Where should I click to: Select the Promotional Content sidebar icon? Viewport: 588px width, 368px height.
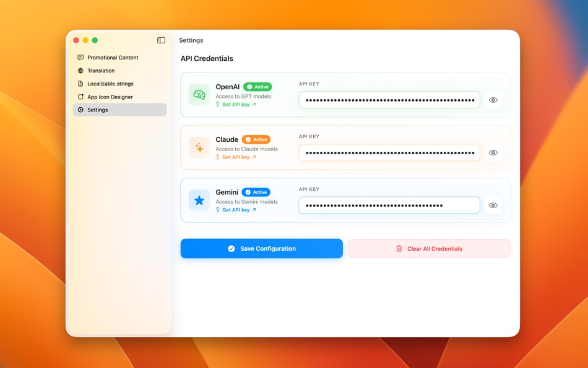pos(81,57)
